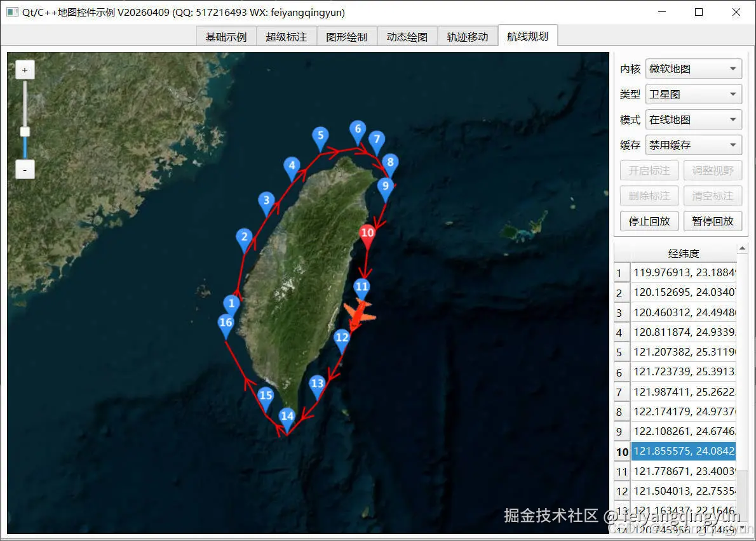Click the map zoom slider handle
This screenshot has width=756, height=541.
coord(25,131)
